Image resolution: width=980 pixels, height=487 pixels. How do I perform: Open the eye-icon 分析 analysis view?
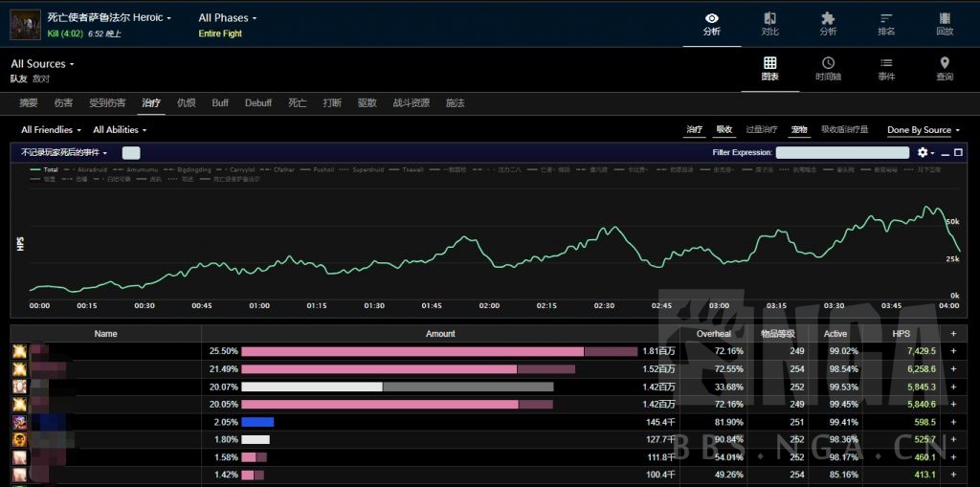[711, 24]
